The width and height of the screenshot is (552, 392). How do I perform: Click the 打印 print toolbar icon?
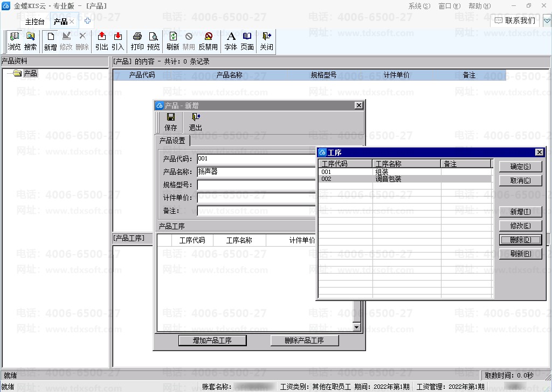tap(137, 41)
